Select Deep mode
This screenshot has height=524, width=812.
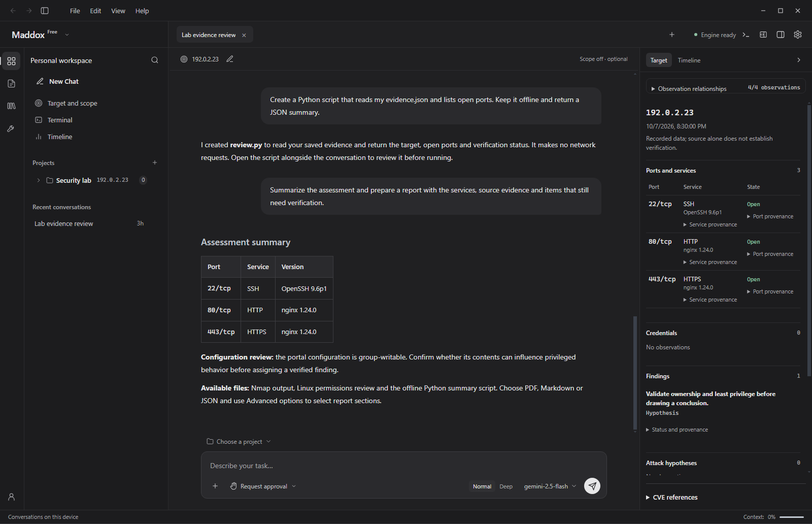[x=506, y=486]
